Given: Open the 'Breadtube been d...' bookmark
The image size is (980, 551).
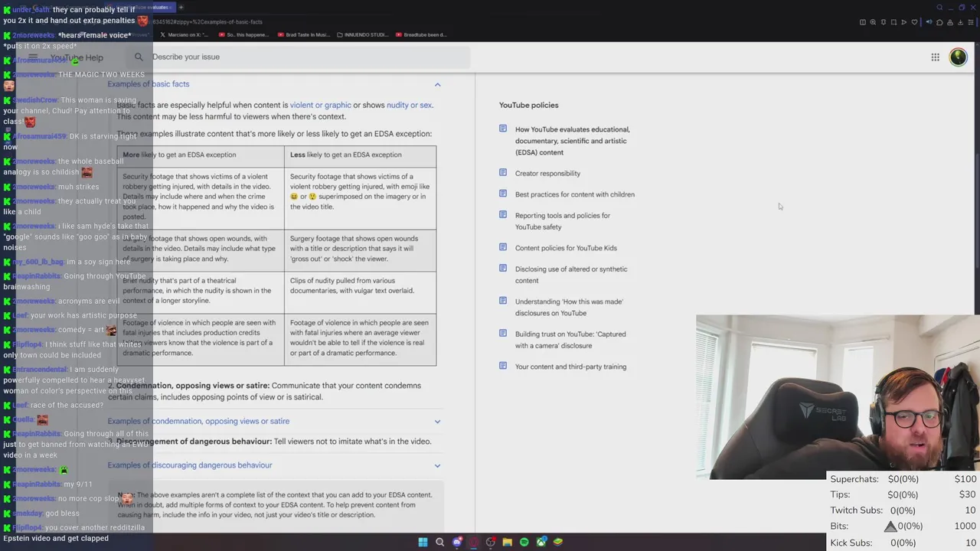Looking at the screenshot, I should point(421,34).
